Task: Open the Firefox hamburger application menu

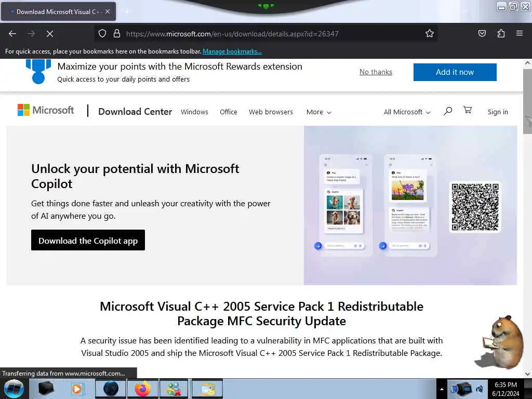Action: tap(520, 33)
